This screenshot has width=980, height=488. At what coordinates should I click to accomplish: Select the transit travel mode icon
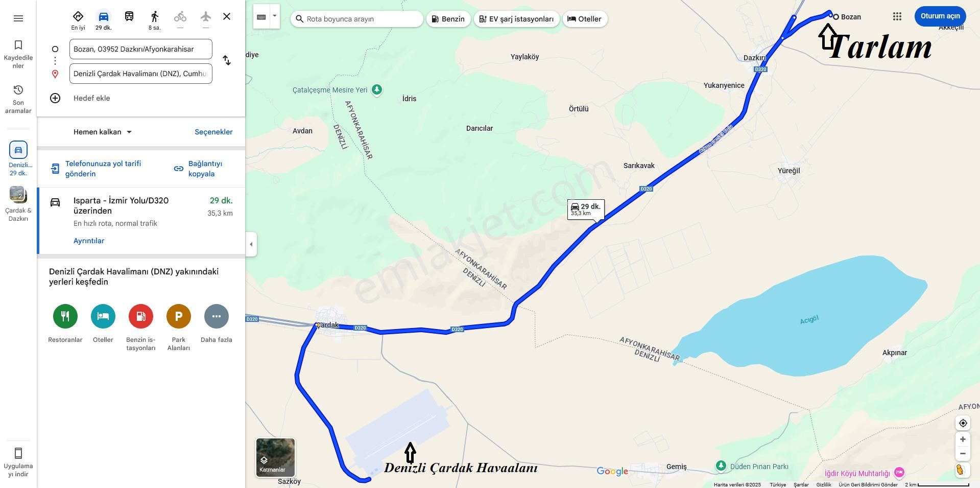click(x=129, y=16)
